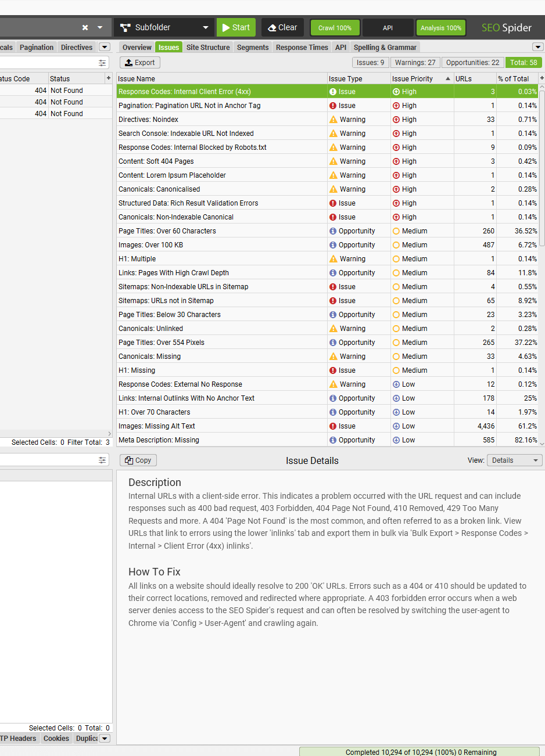
Task: Open filter options via sliders icon above Status column
Action: coord(103,62)
